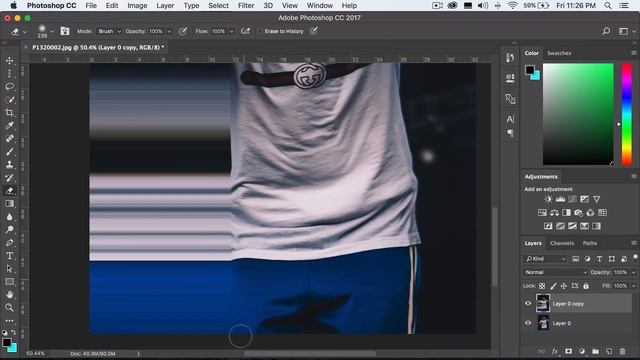Select the Eraser tool in toolbar
Viewport: 640px width, 360px height.
pyautogui.click(x=9, y=191)
